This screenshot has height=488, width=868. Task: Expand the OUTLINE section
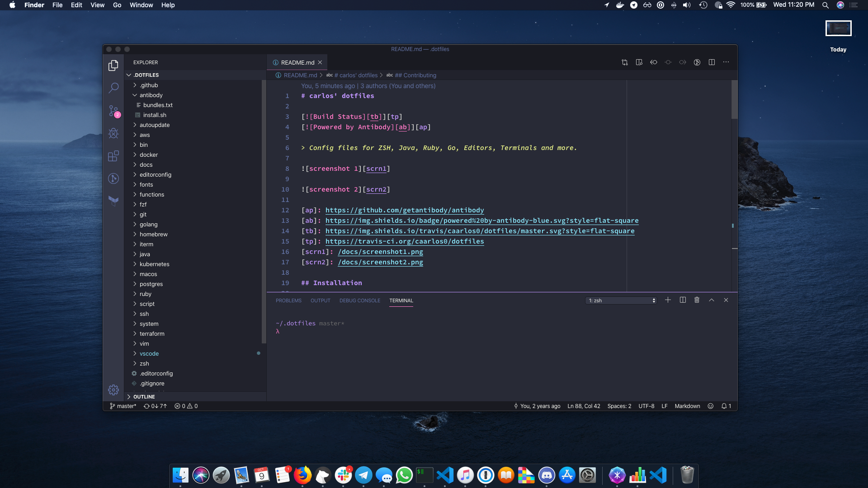point(195,397)
